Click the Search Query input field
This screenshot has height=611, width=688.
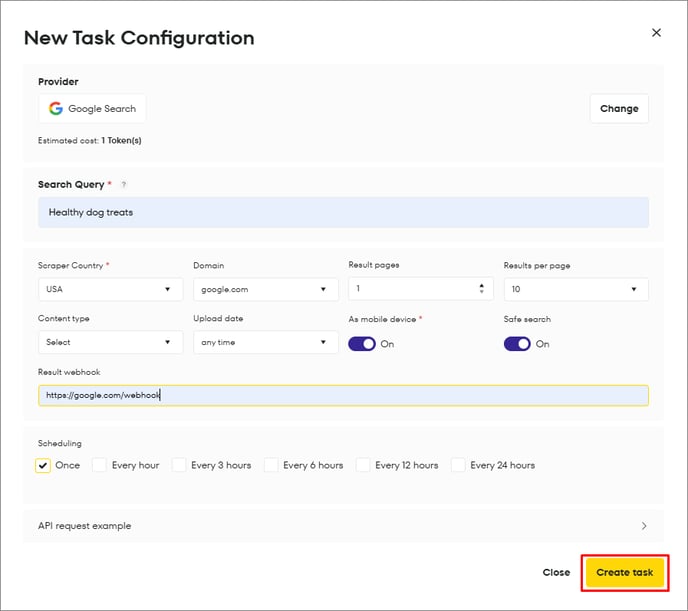[343, 212]
